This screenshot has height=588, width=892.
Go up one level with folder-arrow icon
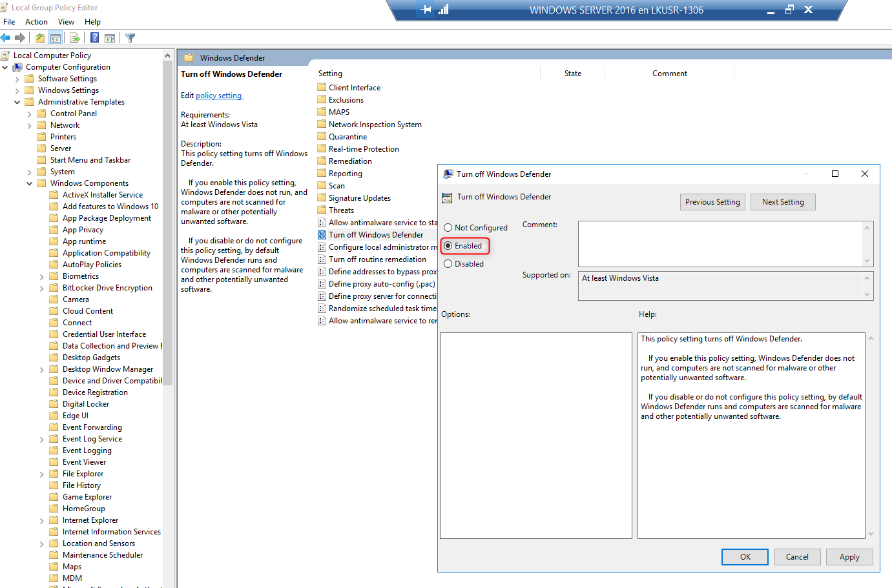click(x=40, y=38)
